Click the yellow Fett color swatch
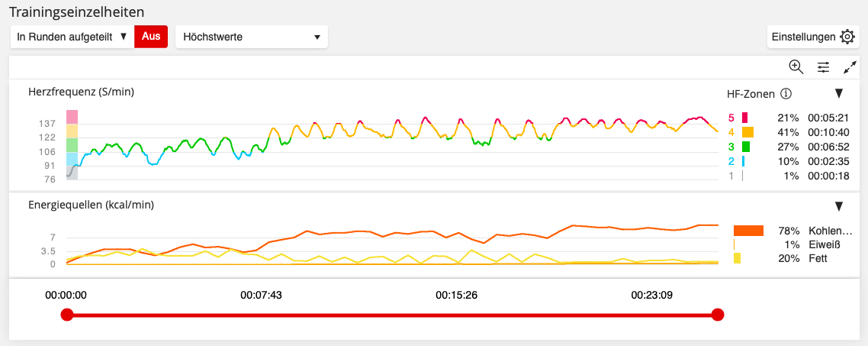 (737, 259)
